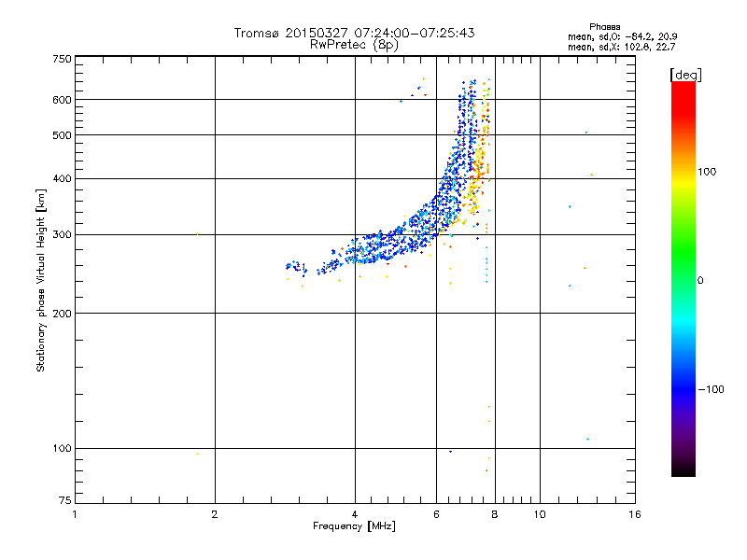Select the 'RwPretec (8p)' subtitle text
This screenshot has width=747, height=560.
[x=355, y=45]
